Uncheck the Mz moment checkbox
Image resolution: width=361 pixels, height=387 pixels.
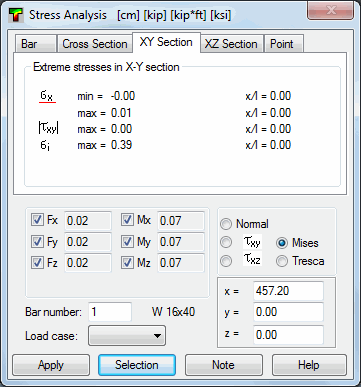(127, 263)
